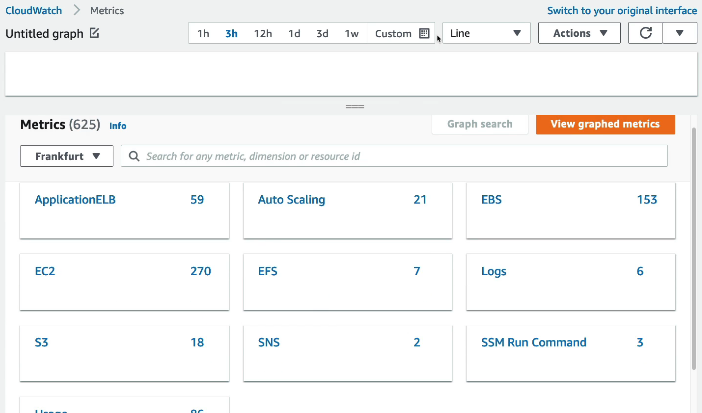702x413 pixels.
Task: Click the 21 count on Auto Scaling card
Action: [x=420, y=199]
